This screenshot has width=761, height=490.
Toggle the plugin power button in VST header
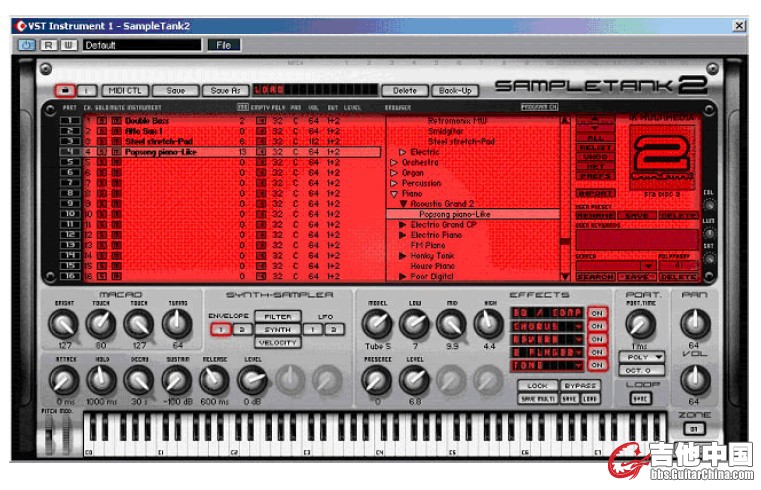[x=26, y=45]
